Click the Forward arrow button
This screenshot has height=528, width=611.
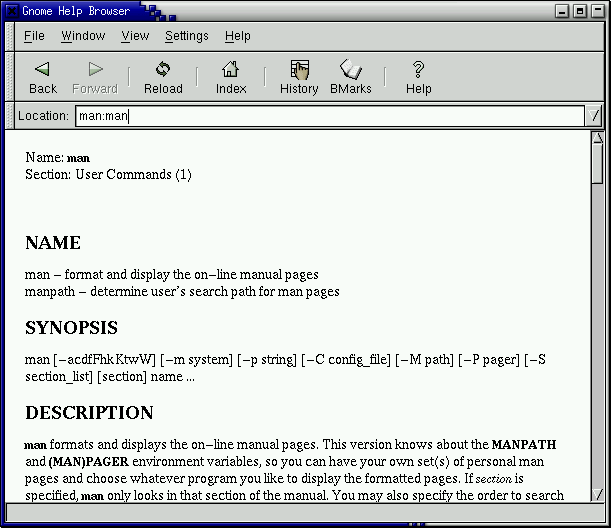pos(95,77)
